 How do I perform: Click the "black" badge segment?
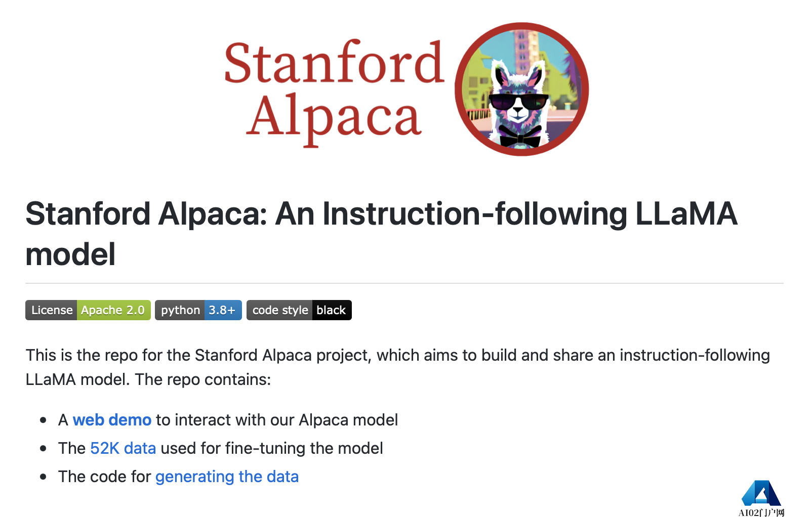point(331,310)
